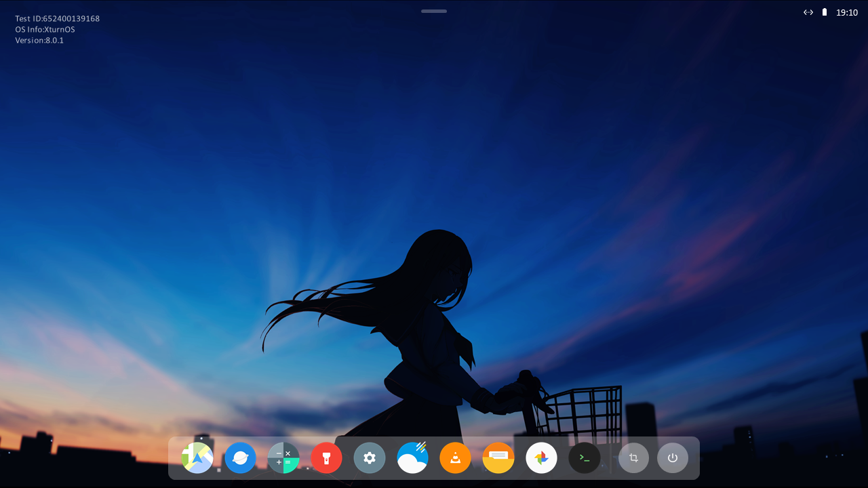The height and width of the screenshot is (488, 868).
Task: Click the Version:8.0.1 text
Action: [39, 41]
